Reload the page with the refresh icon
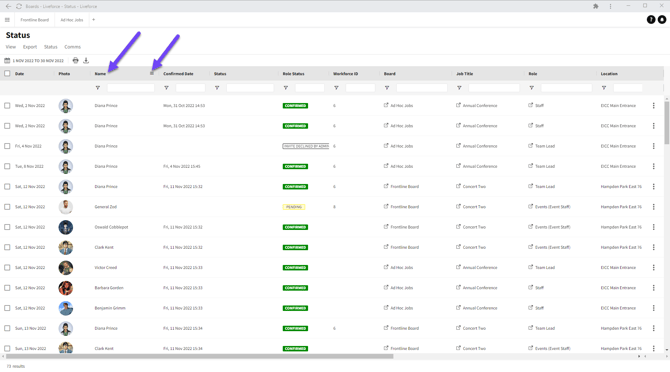 [19, 6]
